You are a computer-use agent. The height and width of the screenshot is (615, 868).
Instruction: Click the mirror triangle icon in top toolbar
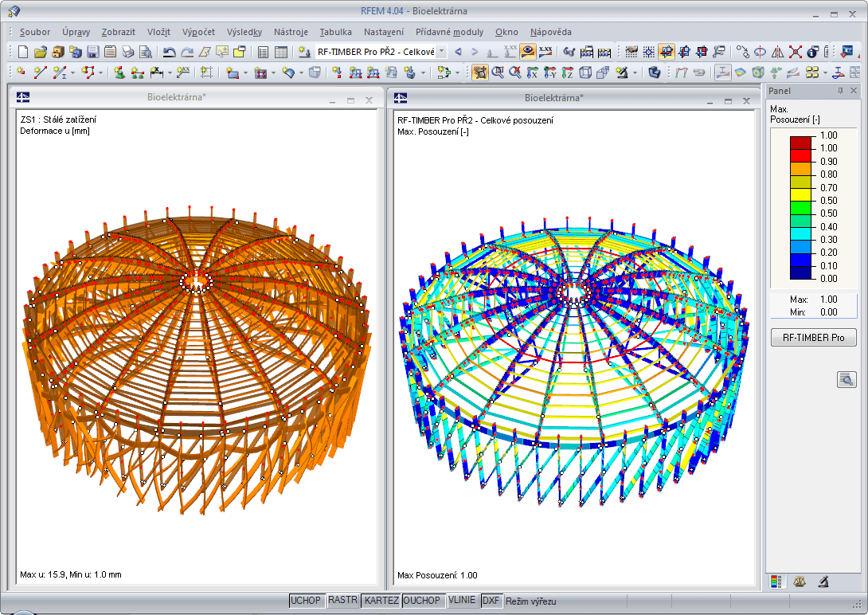pos(778,52)
